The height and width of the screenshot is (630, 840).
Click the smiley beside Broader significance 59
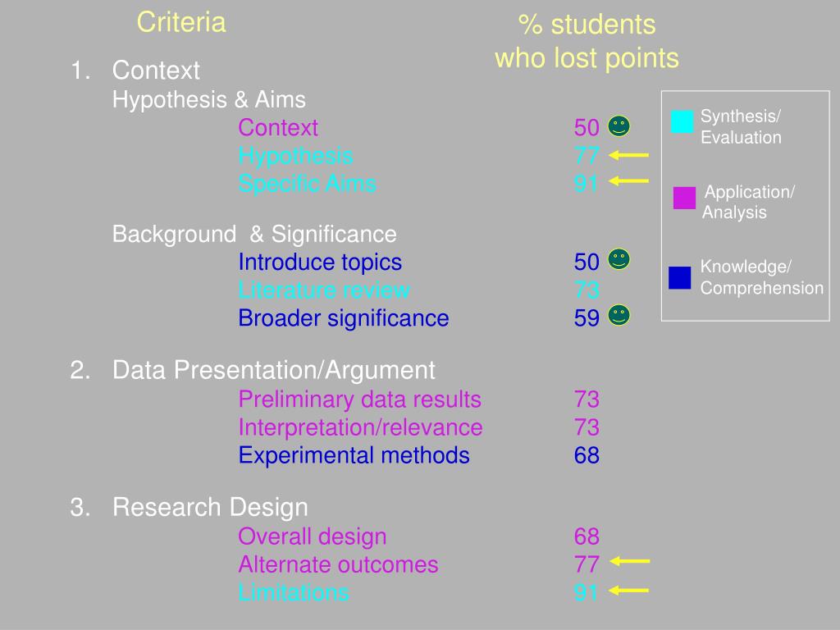[619, 315]
